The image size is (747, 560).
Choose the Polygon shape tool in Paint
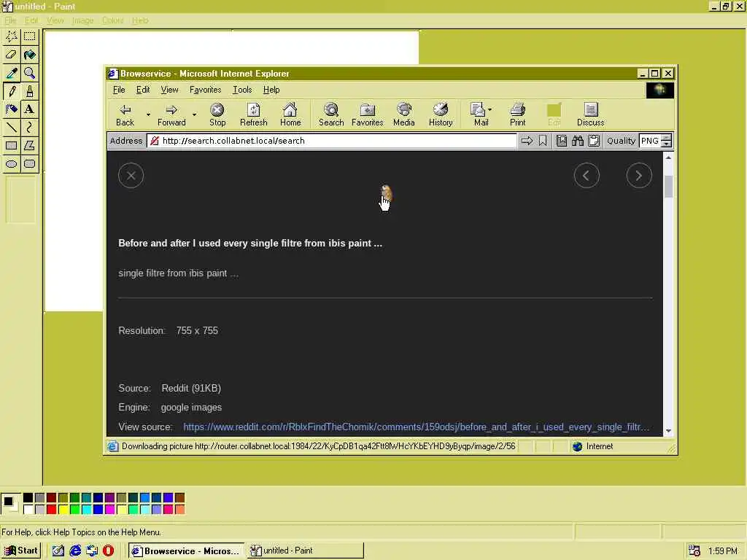[x=29, y=146]
